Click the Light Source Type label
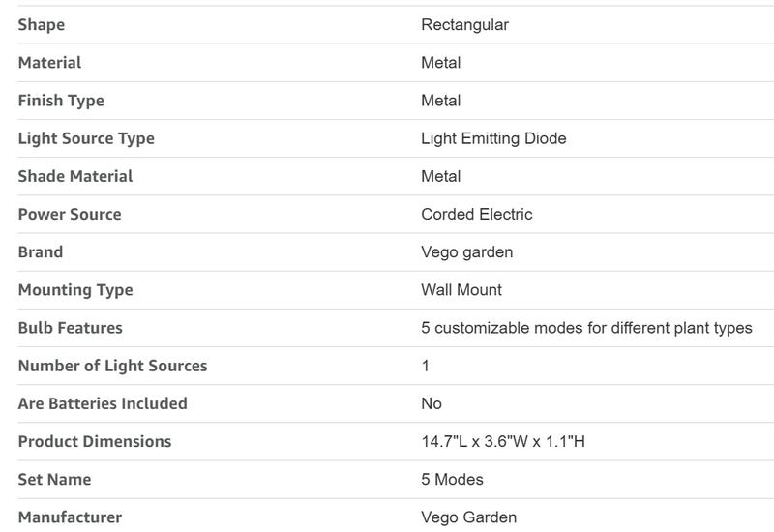 (86, 138)
